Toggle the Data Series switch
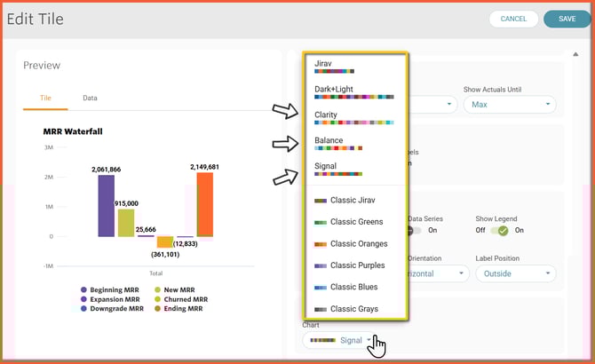Screen dimensions: 595x364 414,231
